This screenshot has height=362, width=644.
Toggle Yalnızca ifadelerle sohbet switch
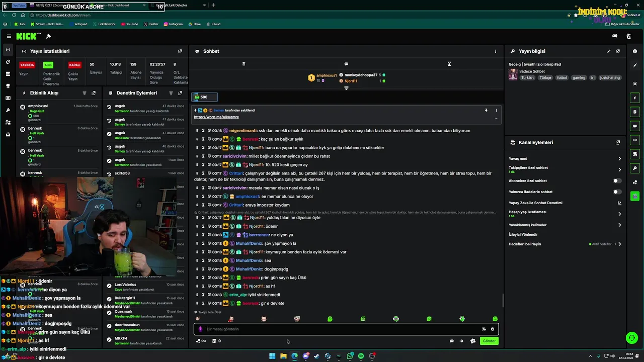coord(617,192)
